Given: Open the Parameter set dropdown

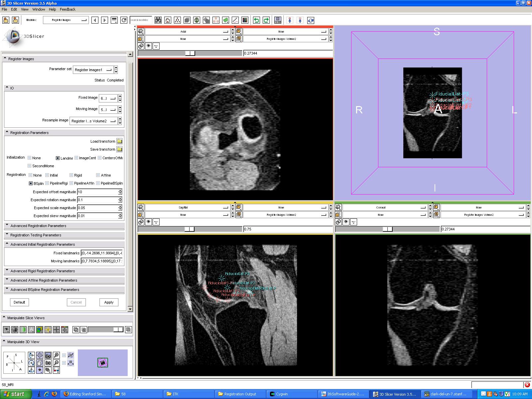Looking at the screenshot, I should point(93,70).
